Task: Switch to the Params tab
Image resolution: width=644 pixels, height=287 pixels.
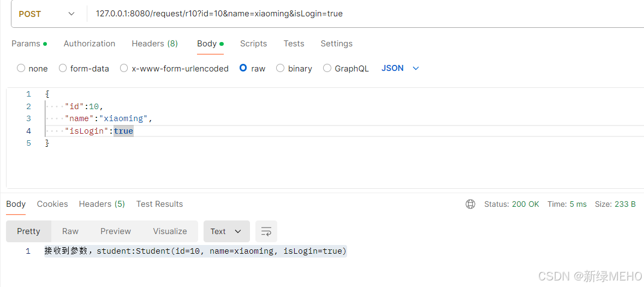Action: (x=29, y=44)
